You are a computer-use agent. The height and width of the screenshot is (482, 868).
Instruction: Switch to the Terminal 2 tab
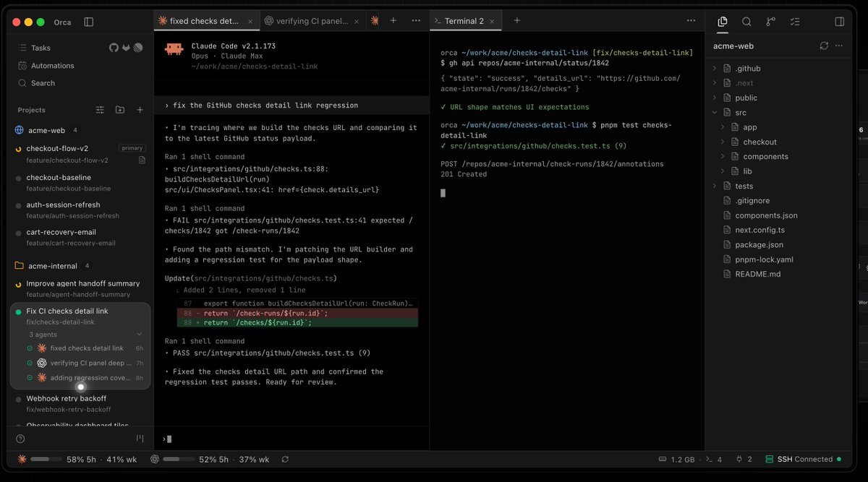pos(463,21)
